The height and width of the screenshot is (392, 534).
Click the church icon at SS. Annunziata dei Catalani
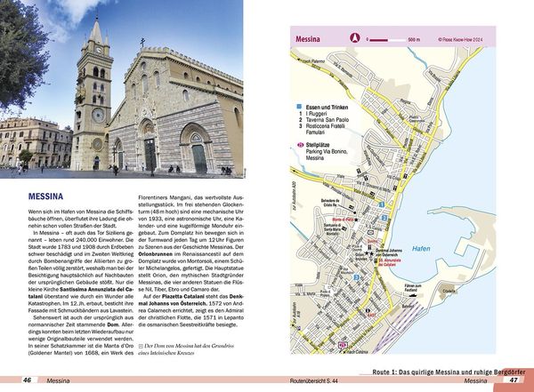click(x=376, y=261)
